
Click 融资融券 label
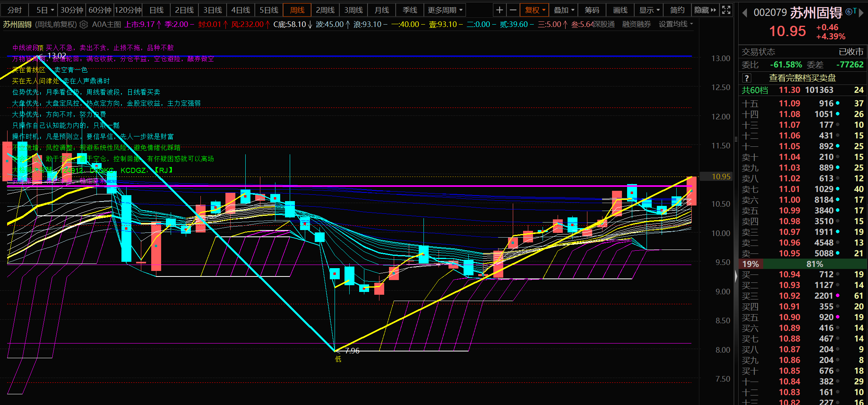click(637, 24)
